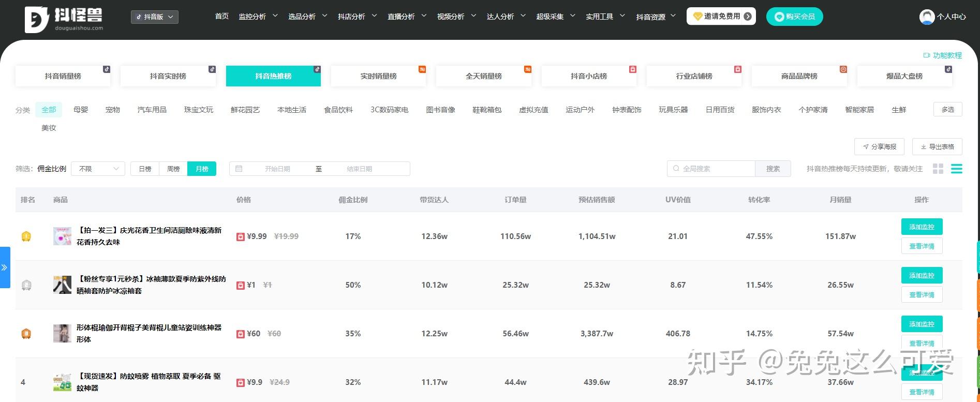This screenshot has height=402, width=980.
Task: Open the 庆光花香 product thumbnail
Action: click(62, 236)
